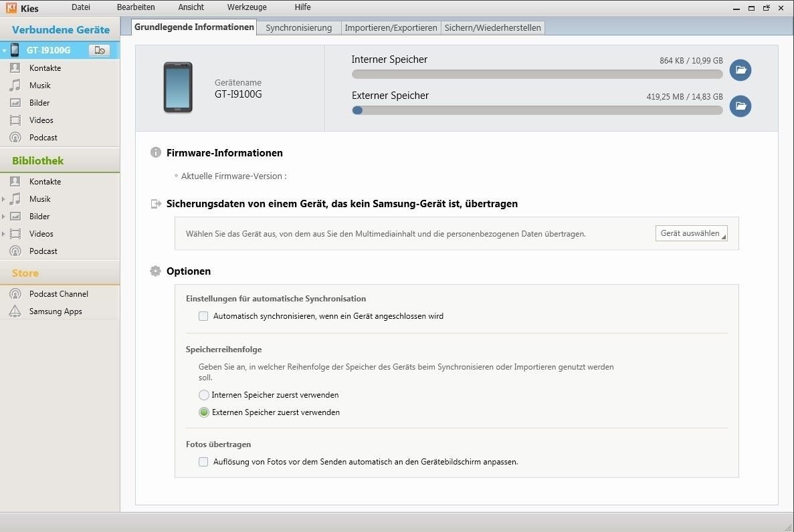Viewport: 794px width, 532px height.
Task: Click the info icon beside Firmware-Informationen
Action: click(155, 152)
